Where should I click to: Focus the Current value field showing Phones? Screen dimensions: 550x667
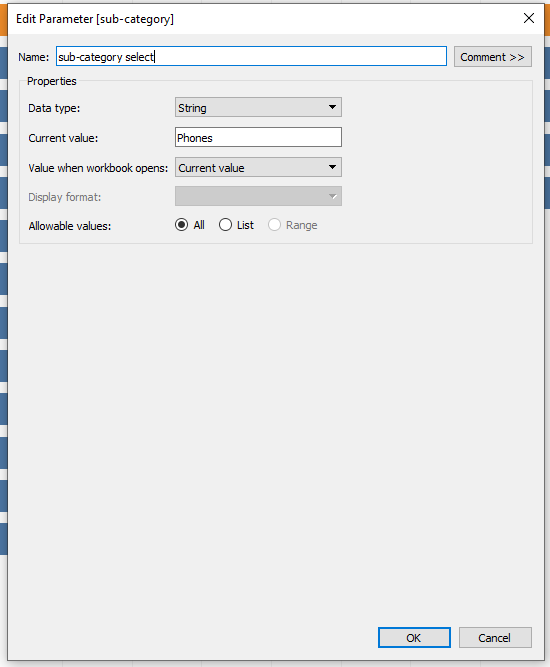[x=258, y=137]
